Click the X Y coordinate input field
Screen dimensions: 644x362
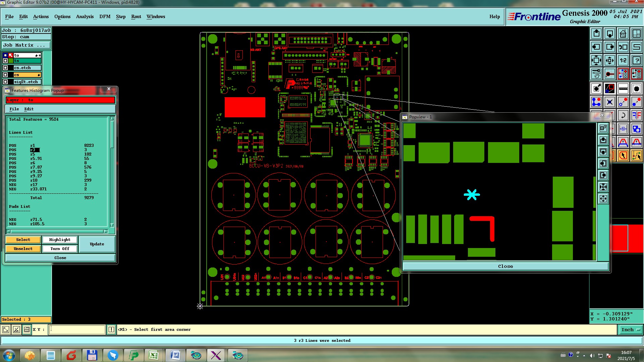pos(77,329)
